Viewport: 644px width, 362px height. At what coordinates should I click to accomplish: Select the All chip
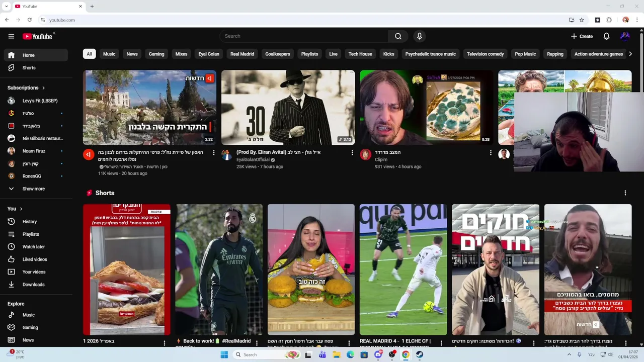click(89, 54)
